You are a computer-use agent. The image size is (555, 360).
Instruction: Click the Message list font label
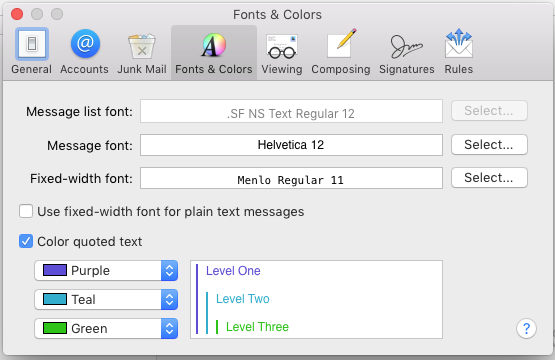[x=79, y=112]
